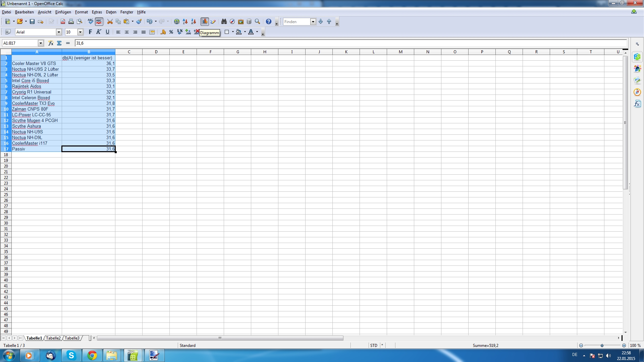Open the Datei menu
Image resolution: width=644 pixels, height=362 pixels.
(x=6, y=12)
